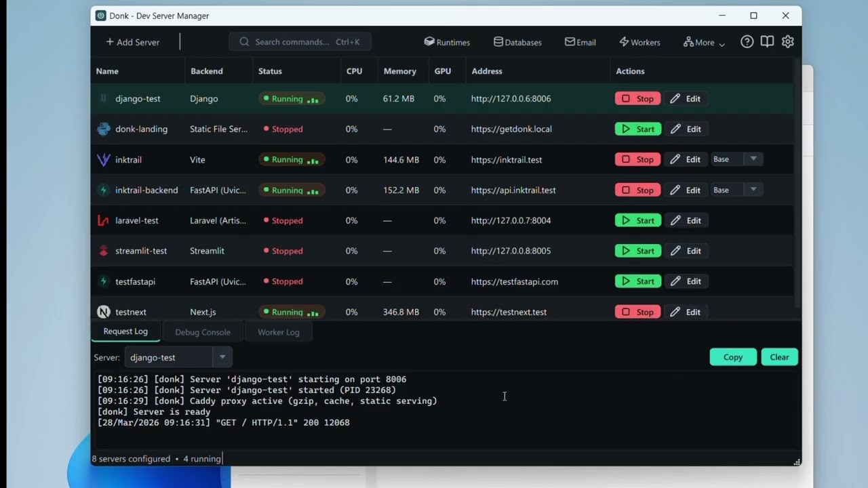
Task: Open the Server selector dropdown arrow
Action: [x=222, y=357]
